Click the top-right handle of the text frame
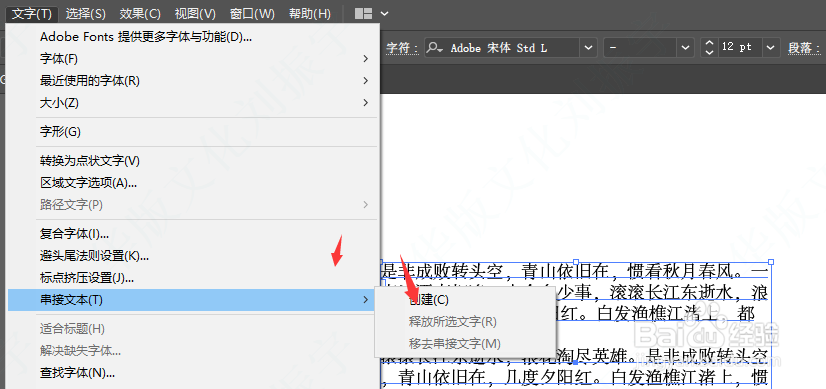This screenshot has width=826, height=389. pos(771,261)
